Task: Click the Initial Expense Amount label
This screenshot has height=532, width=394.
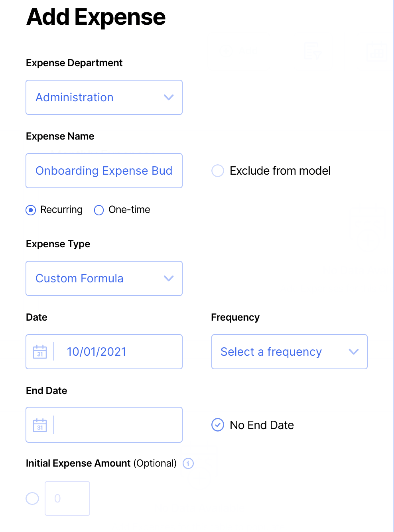Action: [x=78, y=463]
